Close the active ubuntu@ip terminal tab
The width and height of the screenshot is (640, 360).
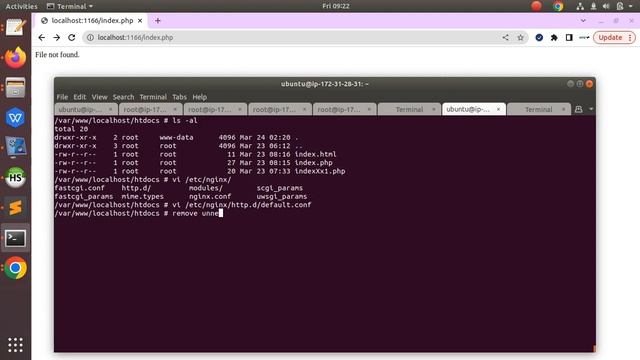click(x=498, y=109)
